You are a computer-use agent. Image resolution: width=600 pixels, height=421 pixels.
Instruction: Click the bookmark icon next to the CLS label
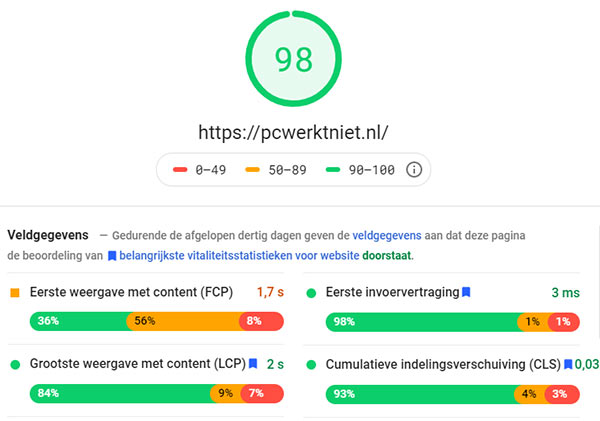click(568, 364)
